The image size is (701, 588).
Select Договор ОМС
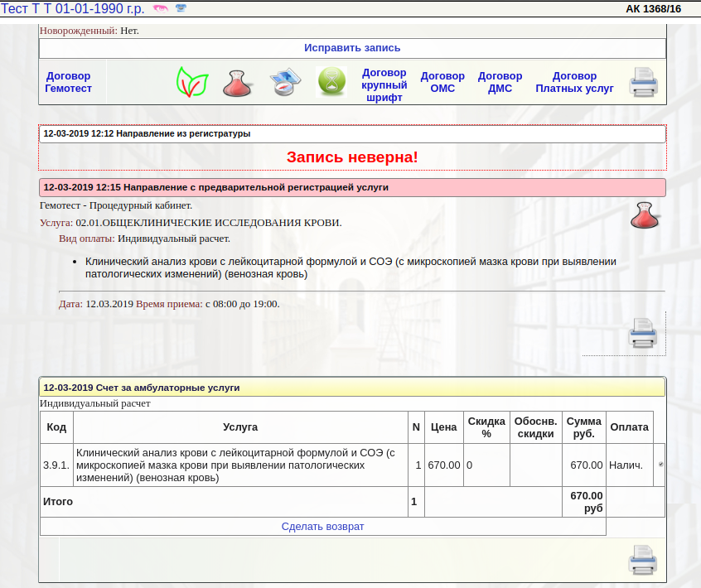click(x=442, y=82)
